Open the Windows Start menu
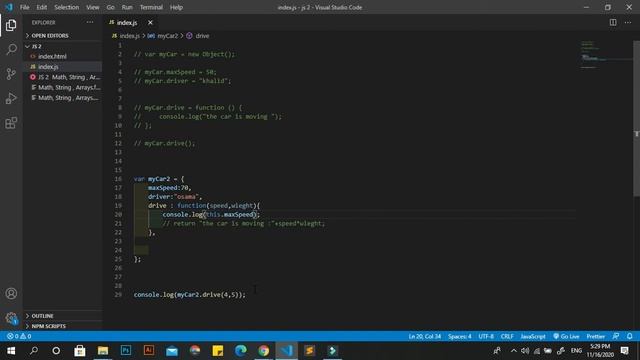640x360 pixels. tap(11, 351)
